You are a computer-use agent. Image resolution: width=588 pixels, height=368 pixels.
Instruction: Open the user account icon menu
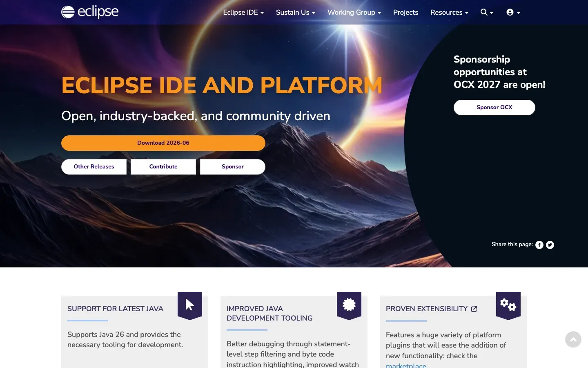tap(513, 12)
